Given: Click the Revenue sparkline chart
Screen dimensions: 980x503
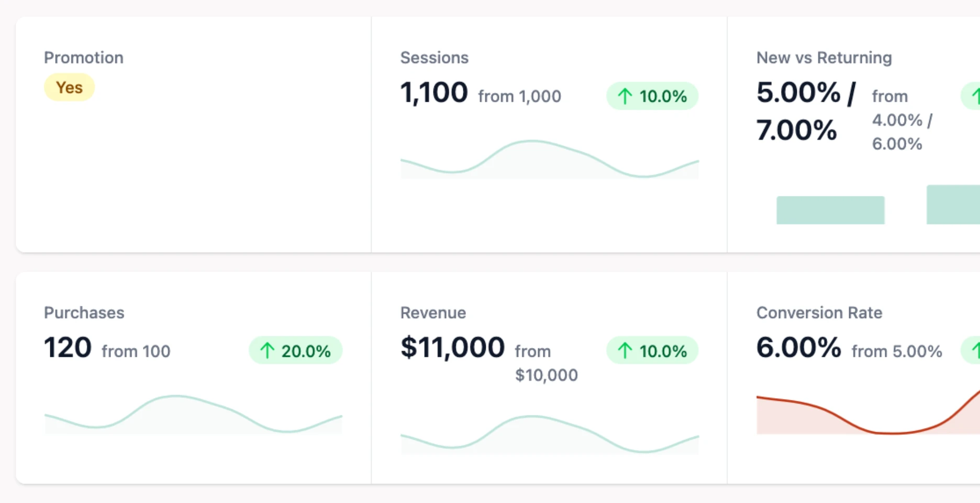Looking at the screenshot, I should click(549, 435).
